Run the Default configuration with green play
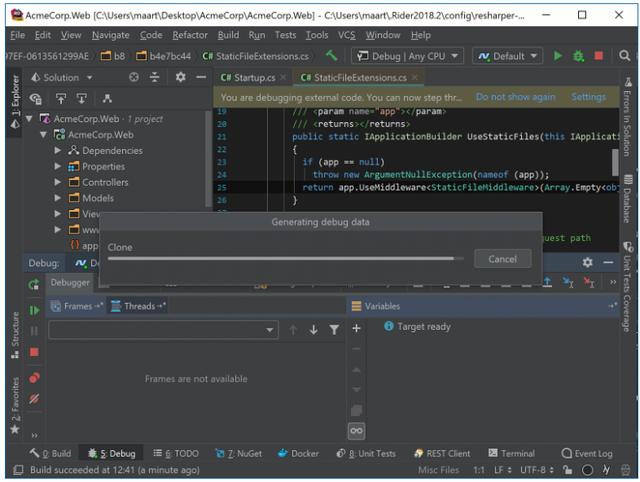Viewport: 640px width, 482px height. pos(558,56)
